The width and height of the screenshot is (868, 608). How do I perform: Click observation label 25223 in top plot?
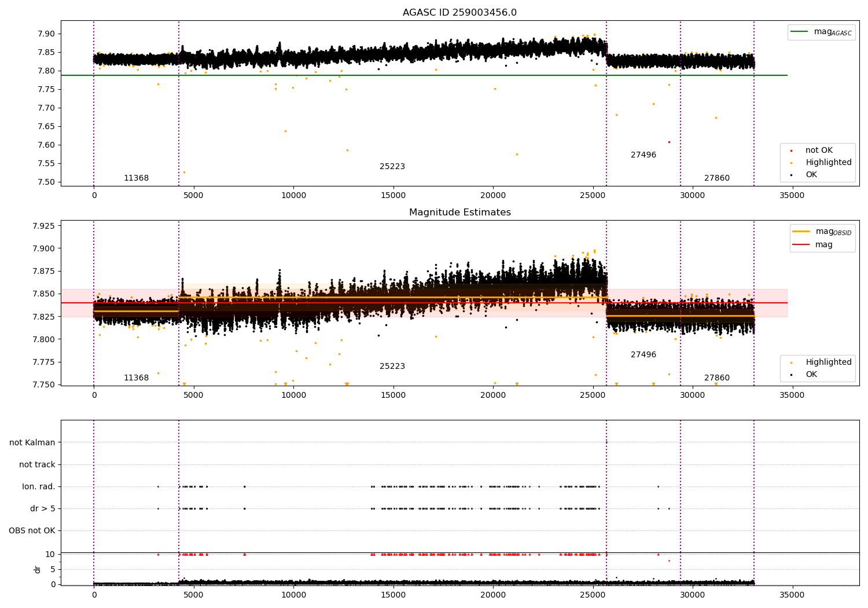[x=392, y=167]
